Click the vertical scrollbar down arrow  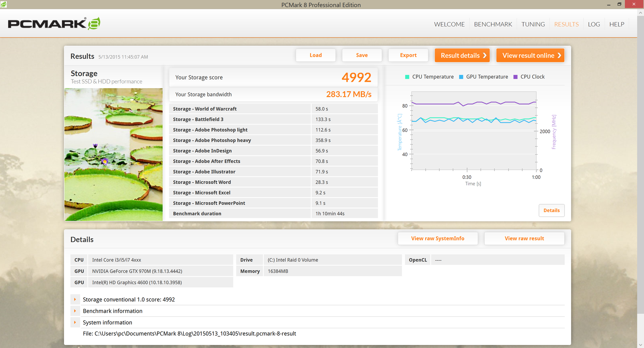[x=640, y=345]
